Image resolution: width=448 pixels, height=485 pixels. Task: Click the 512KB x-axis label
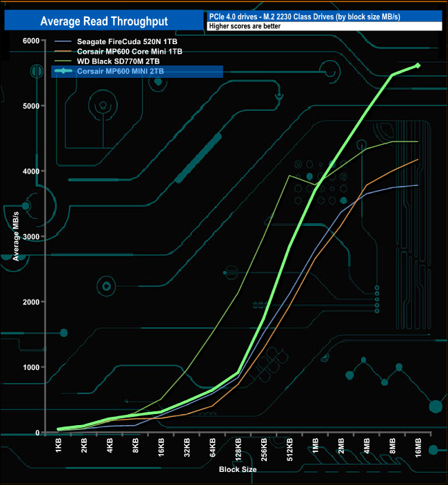click(x=289, y=449)
